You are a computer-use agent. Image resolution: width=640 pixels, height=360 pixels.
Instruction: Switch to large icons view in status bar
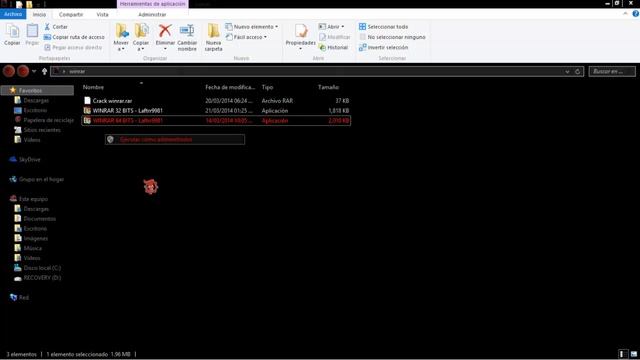(634, 354)
